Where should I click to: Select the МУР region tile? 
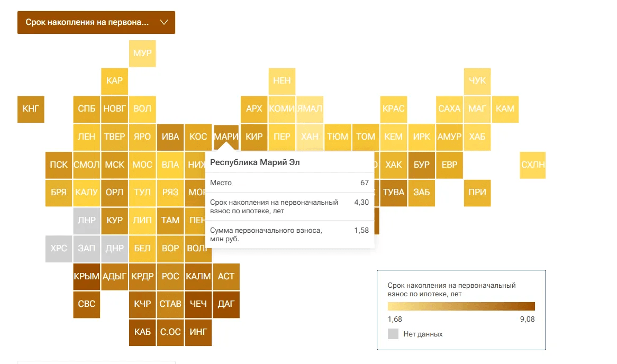click(x=142, y=53)
